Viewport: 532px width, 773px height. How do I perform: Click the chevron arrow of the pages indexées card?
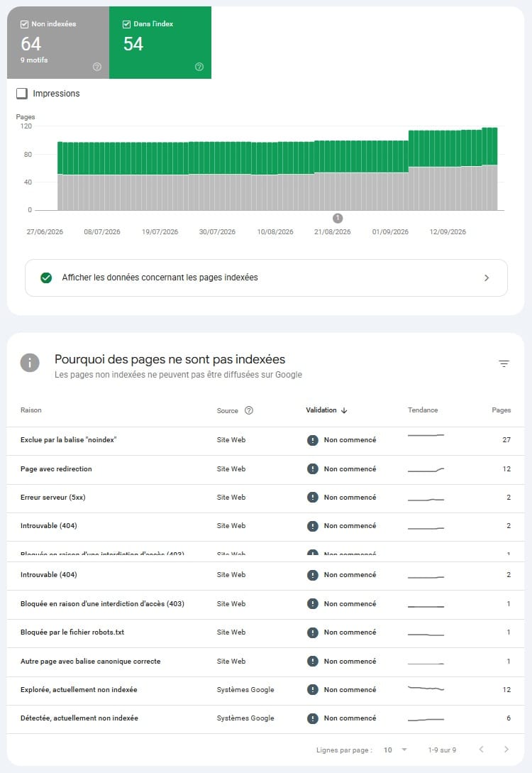coord(487,278)
